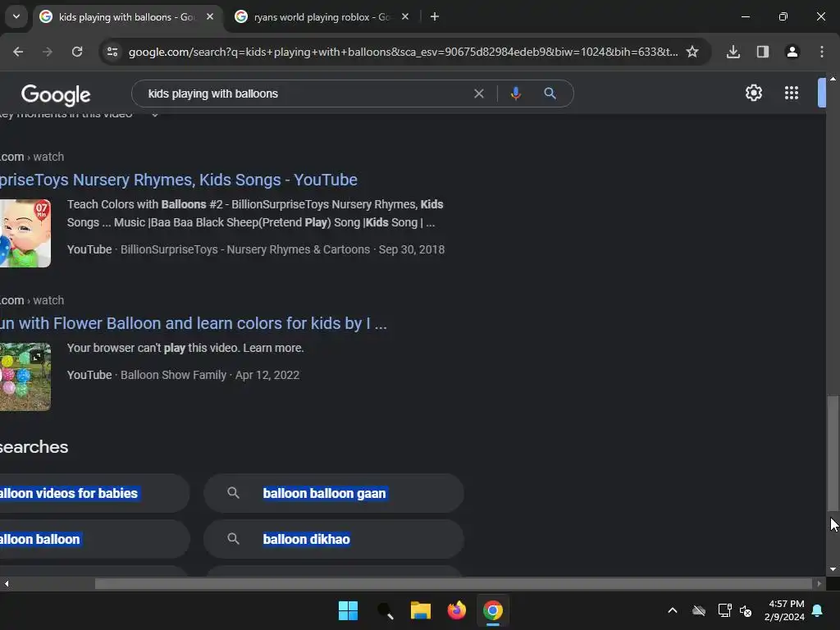
Task: Click the horizontal scrollbar thumb
Action: (453, 583)
